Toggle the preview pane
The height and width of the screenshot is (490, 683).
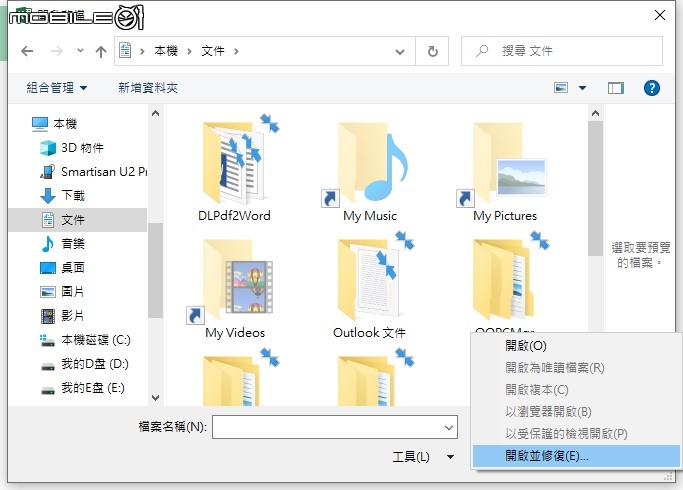tap(615, 88)
